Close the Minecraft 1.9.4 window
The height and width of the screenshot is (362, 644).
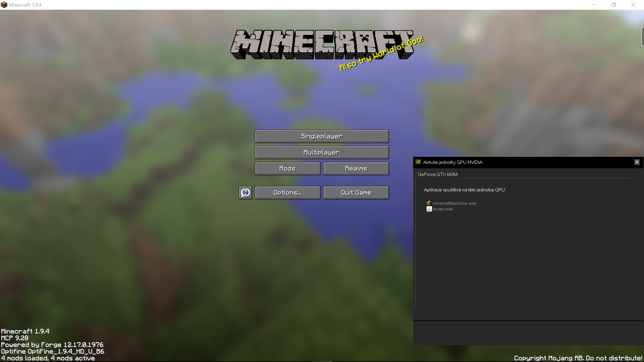tap(633, 5)
